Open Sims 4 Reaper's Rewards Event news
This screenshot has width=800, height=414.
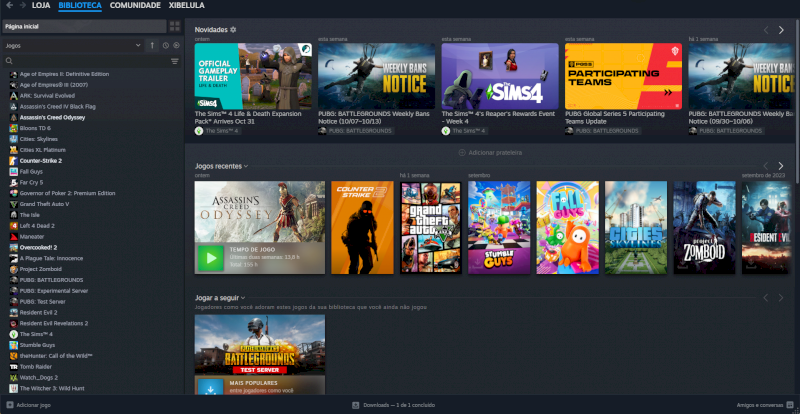pyautogui.click(x=500, y=76)
